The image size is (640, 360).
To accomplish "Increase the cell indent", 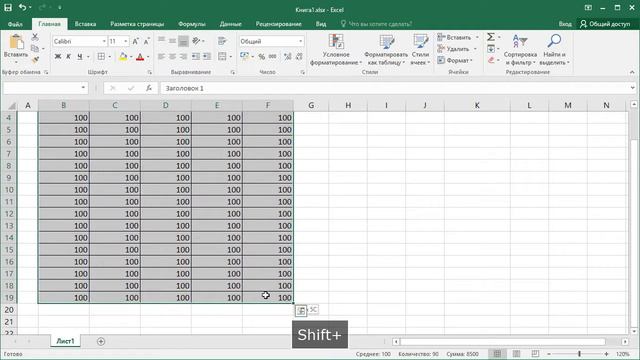I will pyautogui.click(x=207, y=56).
